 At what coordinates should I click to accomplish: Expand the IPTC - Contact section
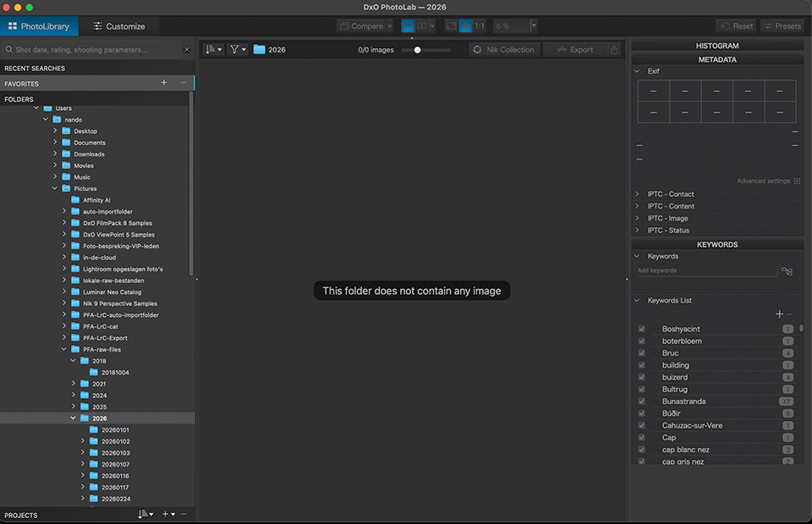point(637,194)
